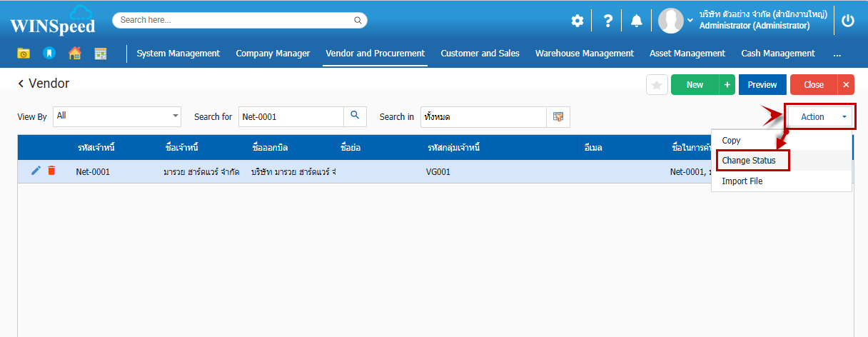Viewport: 868px width, 337px height.
Task: Expand the user profile chevron
Action: [690, 21]
